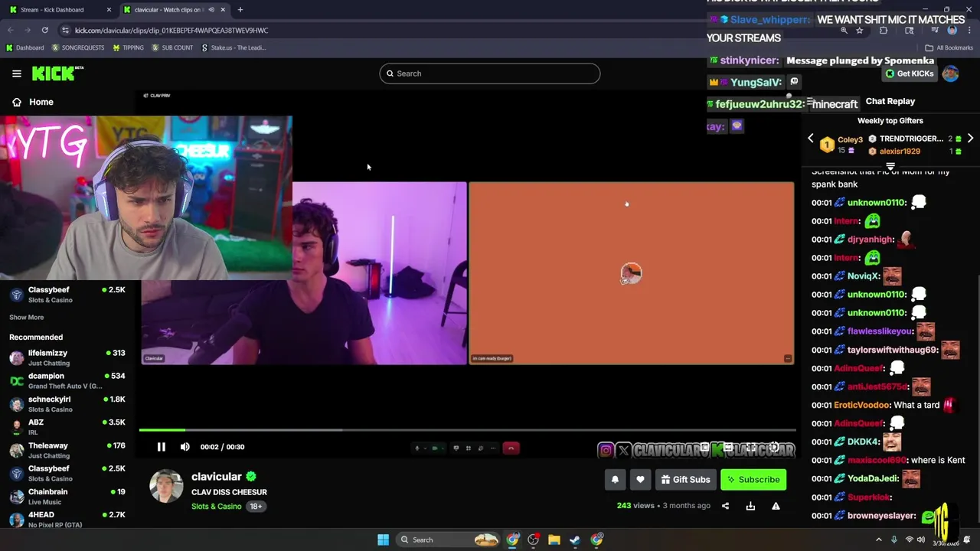The width and height of the screenshot is (980, 551).
Task: Pause the clip playback
Action: tap(162, 447)
